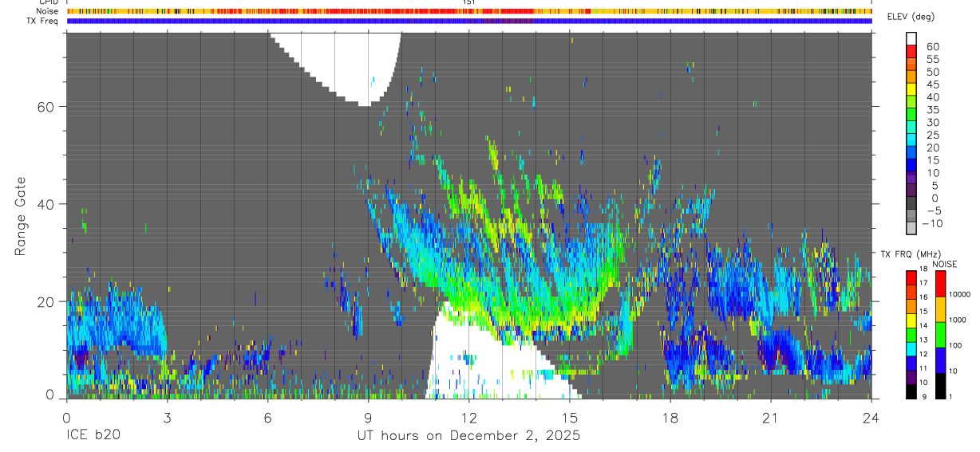980x452 pixels.
Task: Click the '−5' value on the ELEV legend
Action: (x=932, y=211)
